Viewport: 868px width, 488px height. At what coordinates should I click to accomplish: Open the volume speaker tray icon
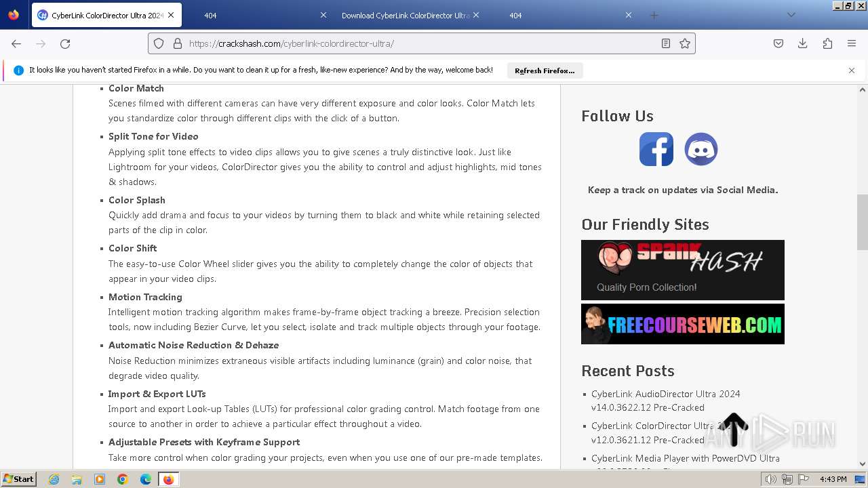771,479
